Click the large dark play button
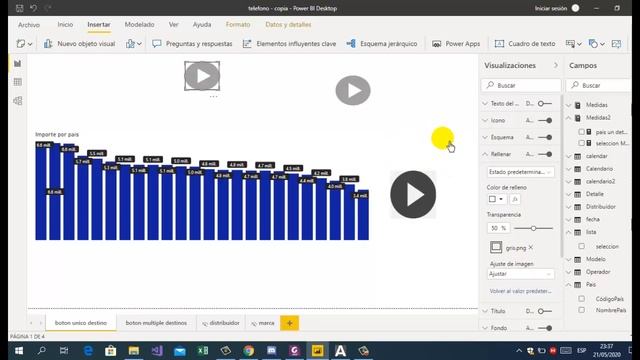Screen dimensions: 640x360 click(x=413, y=194)
